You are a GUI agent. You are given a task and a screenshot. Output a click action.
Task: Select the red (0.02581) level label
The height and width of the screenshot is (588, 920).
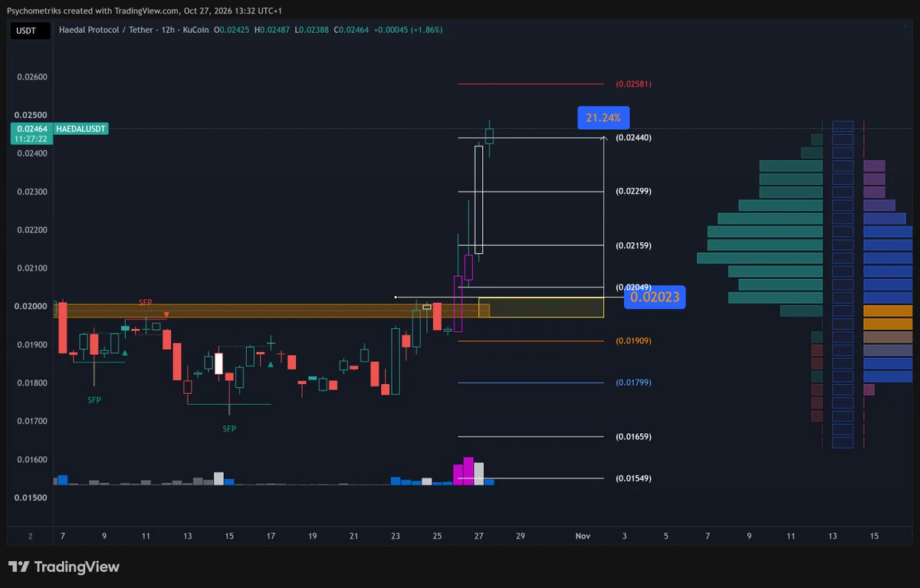(x=634, y=84)
